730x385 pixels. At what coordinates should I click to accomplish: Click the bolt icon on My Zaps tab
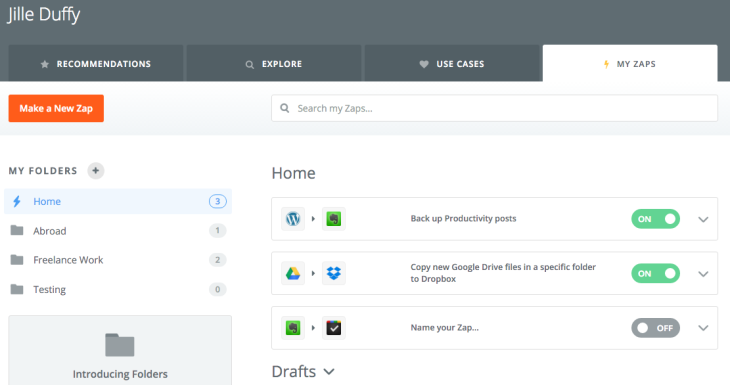click(606, 64)
